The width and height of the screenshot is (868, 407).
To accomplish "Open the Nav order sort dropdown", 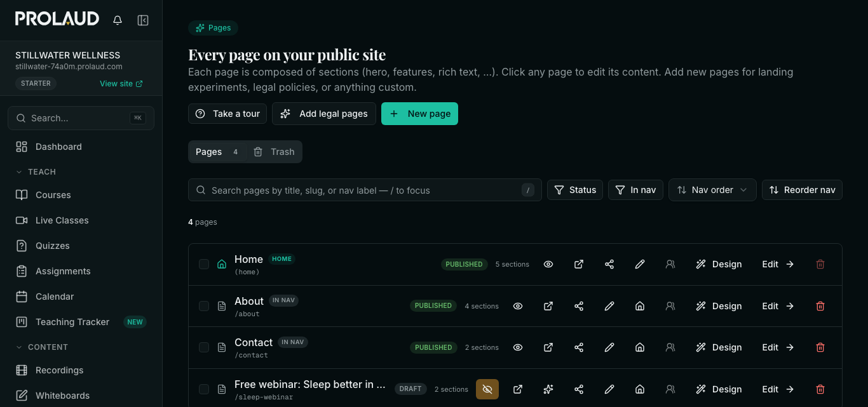I will pos(712,190).
